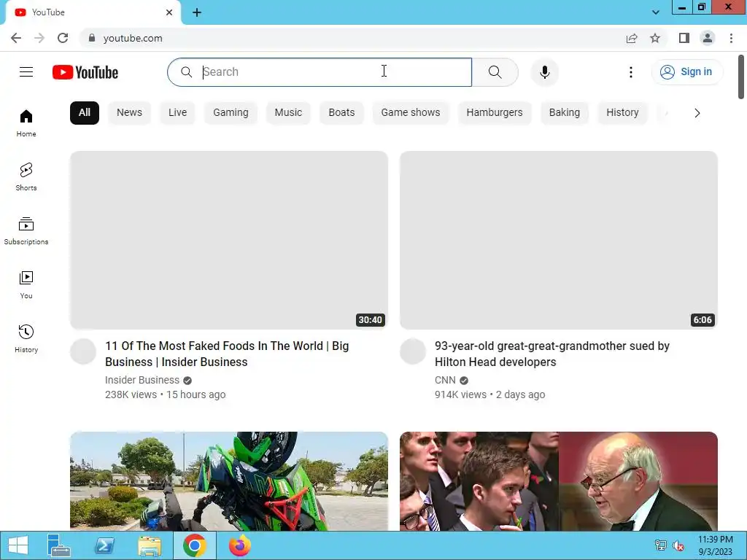Select the All filter chip
The width and height of the screenshot is (747, 560).
85,113
